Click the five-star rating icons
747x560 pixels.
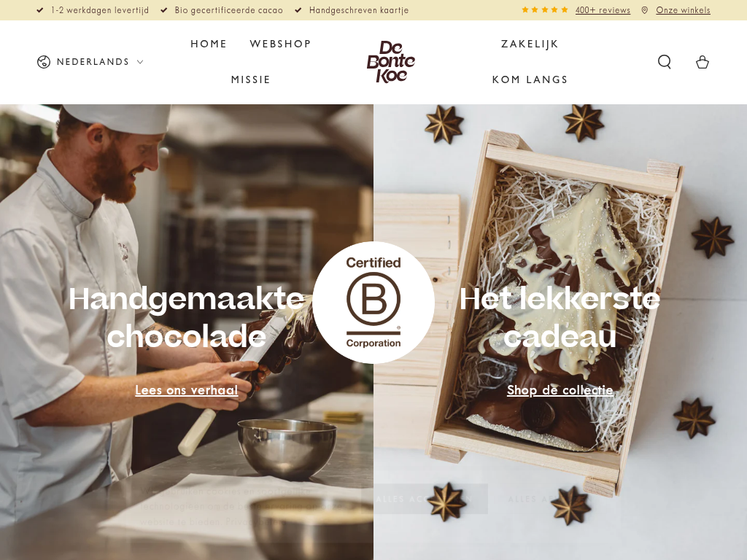click(x=545, y=10)
